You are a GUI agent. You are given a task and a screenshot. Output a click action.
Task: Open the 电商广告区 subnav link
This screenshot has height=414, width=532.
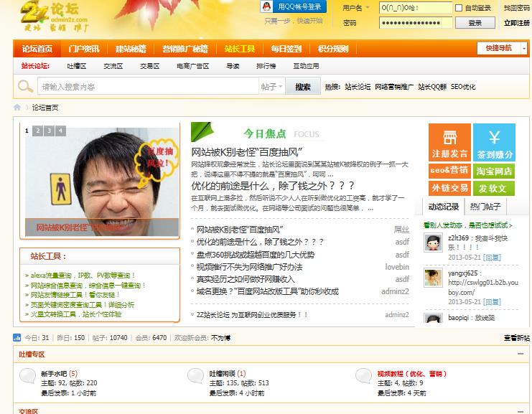click(x=192, y=66)
